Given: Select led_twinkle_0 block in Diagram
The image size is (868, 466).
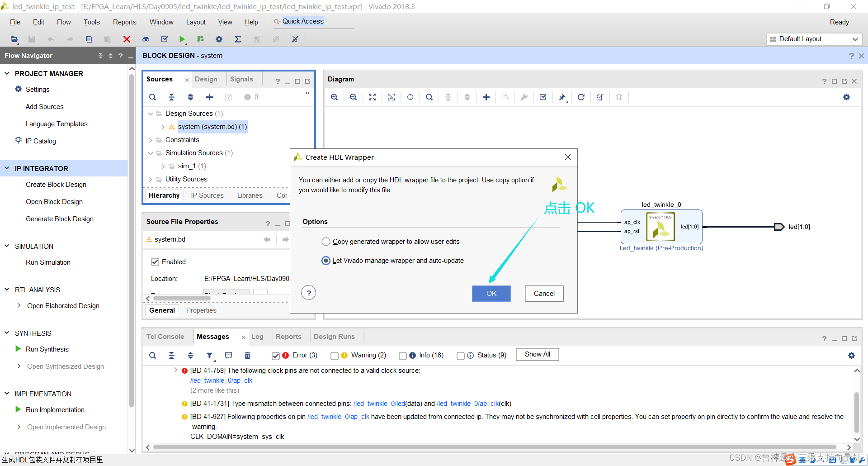Looking at the screenshot, I should point(661,227).
